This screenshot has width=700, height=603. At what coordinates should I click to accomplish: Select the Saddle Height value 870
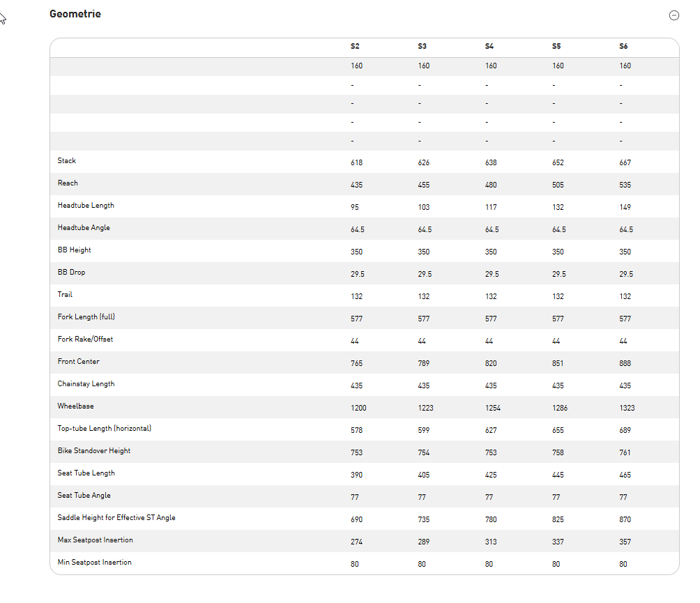point(625,520)
